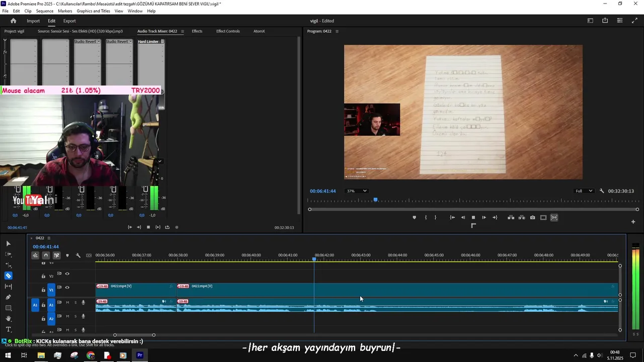The height and width of the screenshot is (362, 644).
Task: Open the Import workspace
Action: (x=33, y=21)
